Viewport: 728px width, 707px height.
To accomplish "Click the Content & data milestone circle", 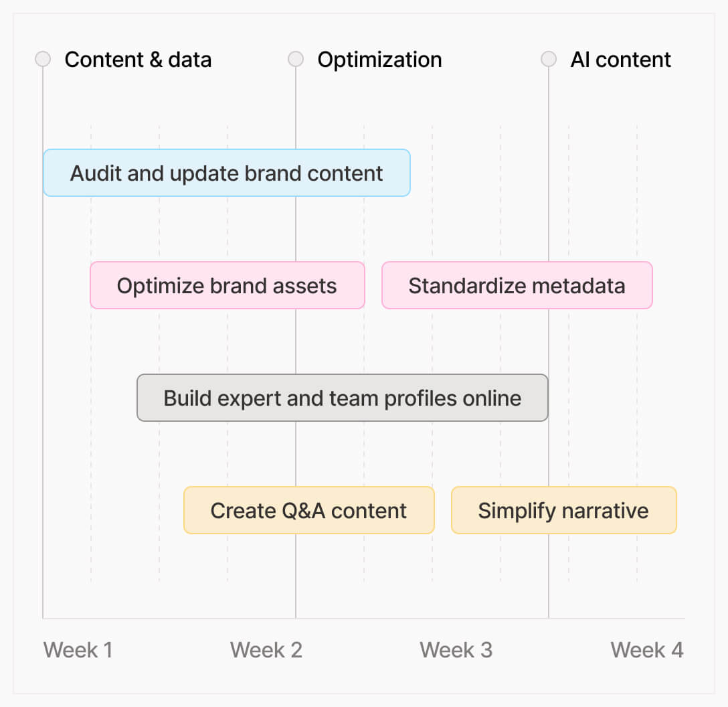I will point(43,60).
